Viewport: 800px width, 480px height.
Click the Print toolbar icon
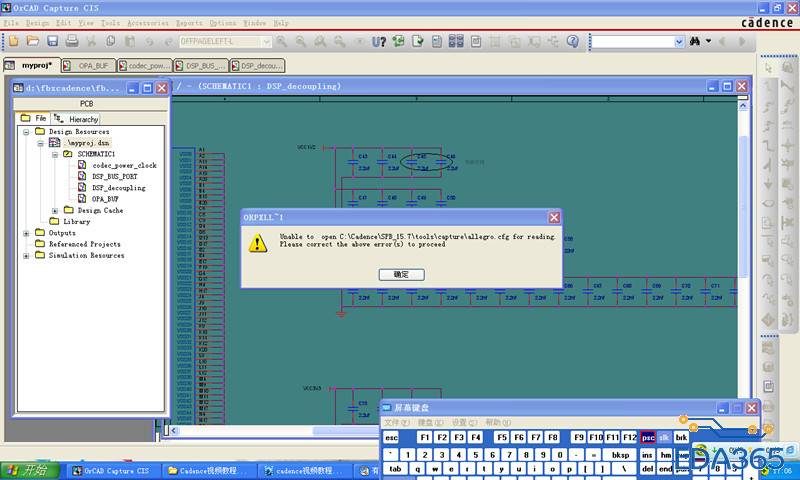pos(72,41)
